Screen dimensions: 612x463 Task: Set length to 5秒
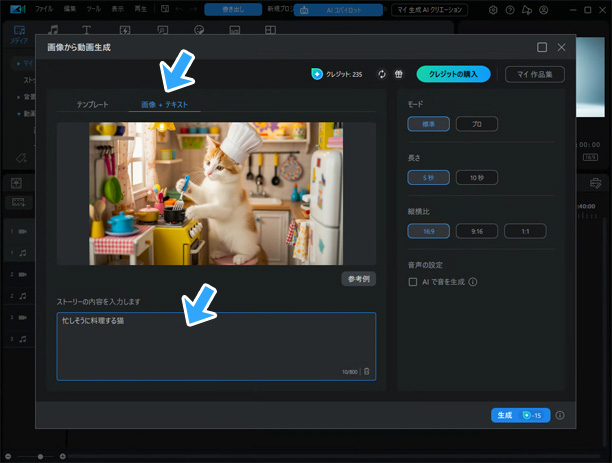(428, 178)
